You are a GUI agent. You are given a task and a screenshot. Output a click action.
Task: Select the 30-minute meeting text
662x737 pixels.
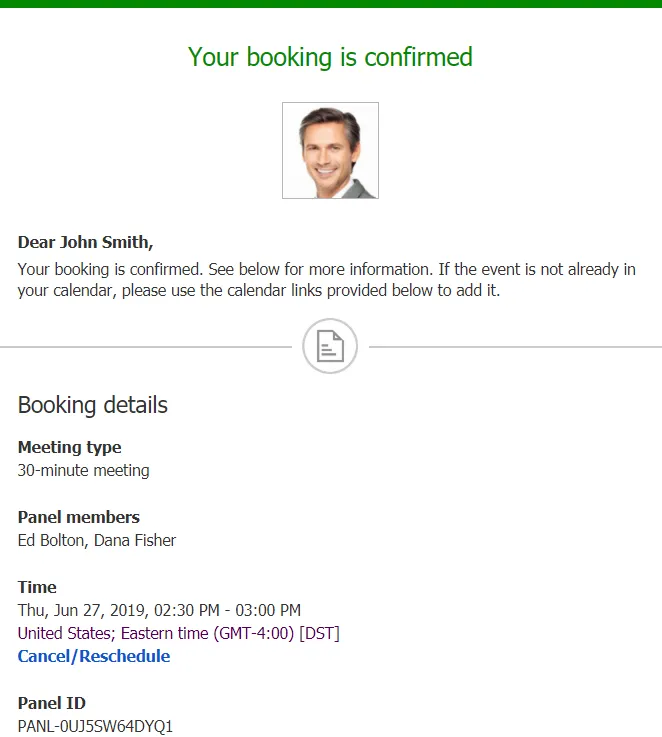[x=84, y=470]
